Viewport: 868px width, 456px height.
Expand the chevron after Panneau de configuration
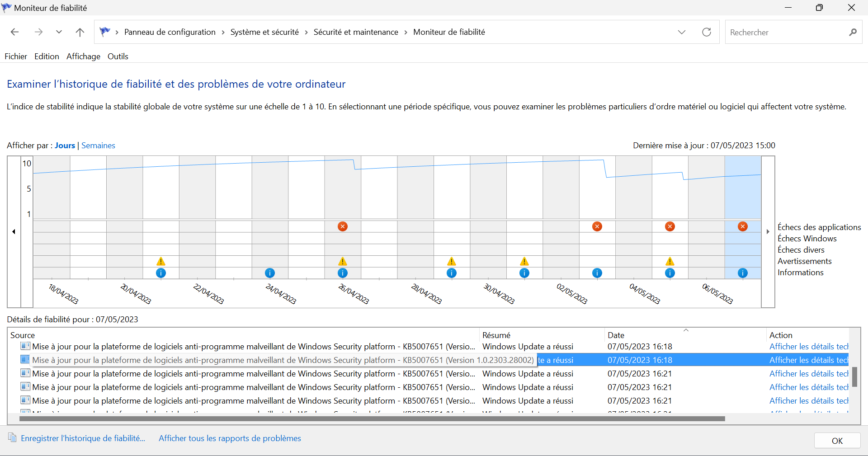(223, 32)
